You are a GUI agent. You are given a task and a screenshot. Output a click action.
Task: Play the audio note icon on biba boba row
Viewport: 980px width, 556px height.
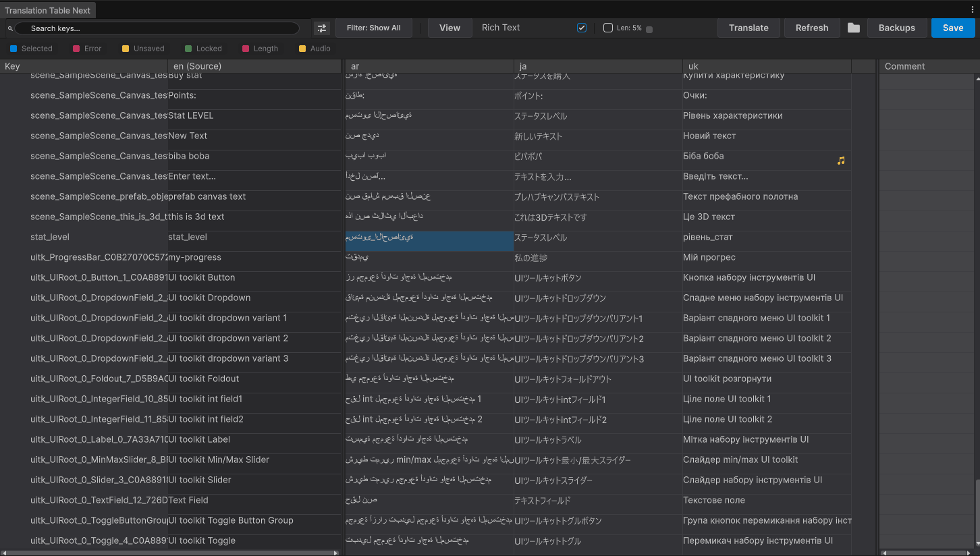point(841,161)
